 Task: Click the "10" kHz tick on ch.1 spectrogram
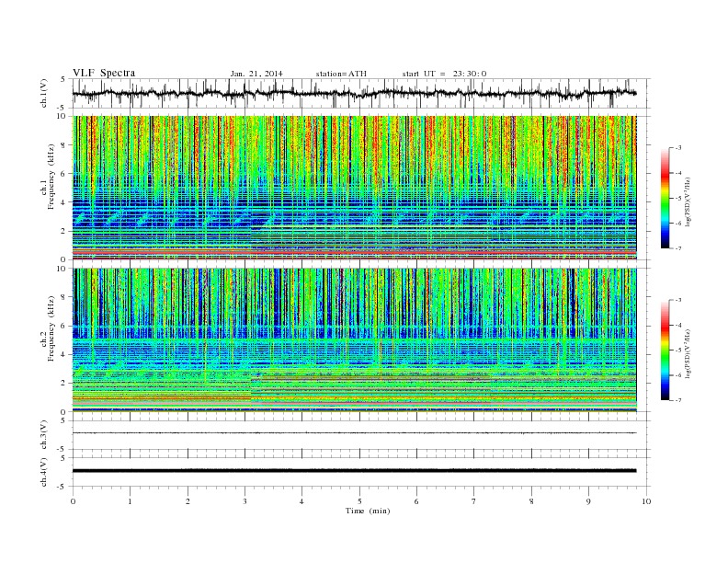tap(63, 116)
